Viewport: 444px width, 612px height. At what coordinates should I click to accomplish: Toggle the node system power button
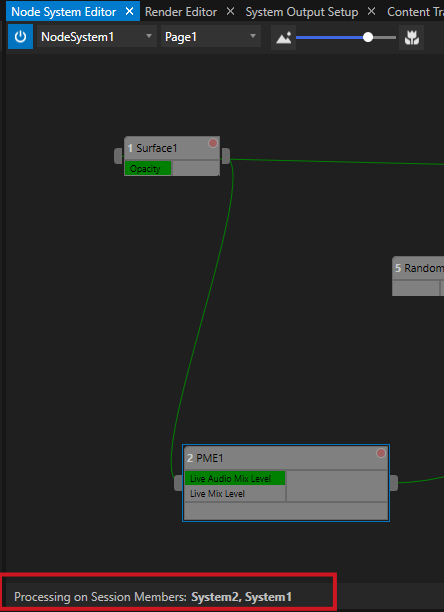(x=20, y=37)
